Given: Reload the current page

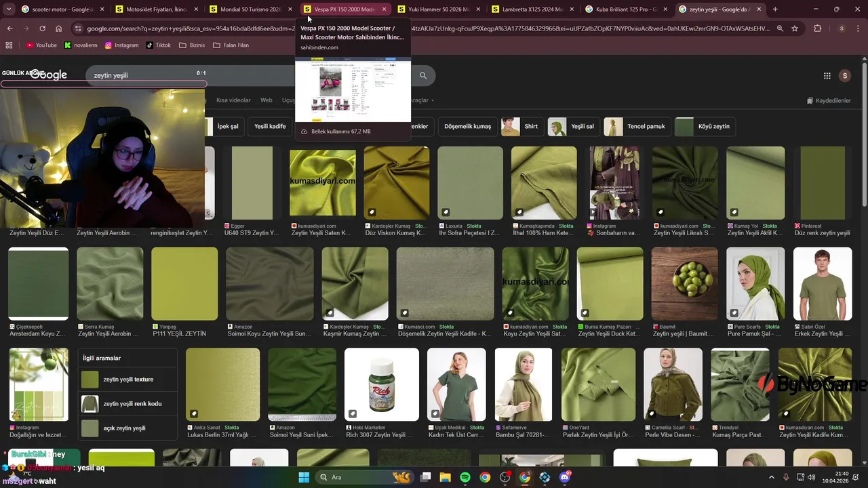Looking at the screenshot, I should 42,28.
